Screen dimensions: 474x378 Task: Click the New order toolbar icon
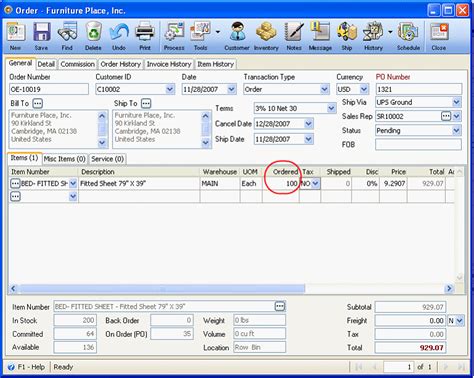point(15,36)
